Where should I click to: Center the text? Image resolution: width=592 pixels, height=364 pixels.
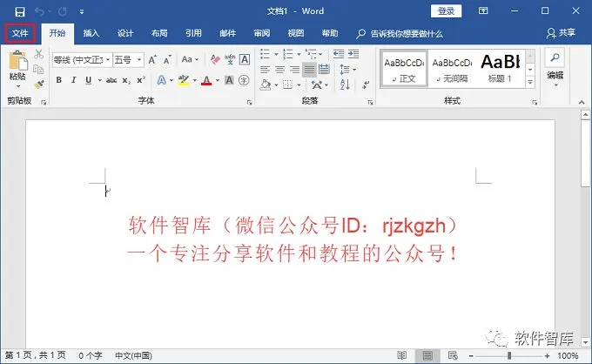[280, 70]
